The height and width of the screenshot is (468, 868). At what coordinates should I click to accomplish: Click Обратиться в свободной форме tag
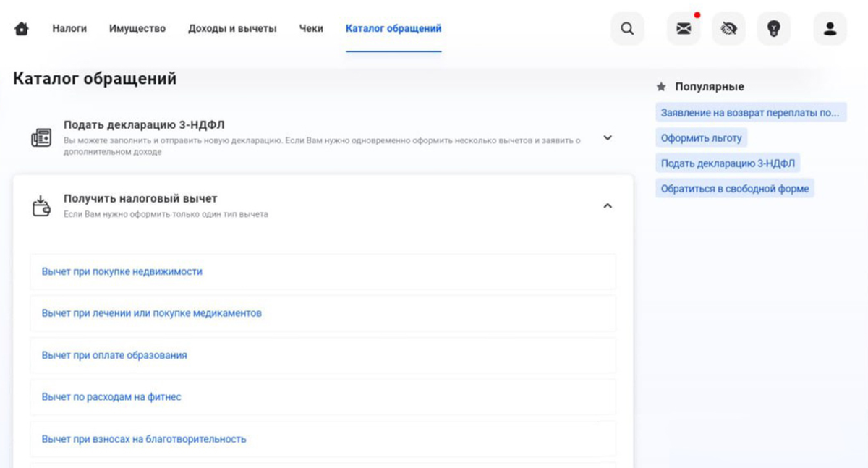coord(735,189)
